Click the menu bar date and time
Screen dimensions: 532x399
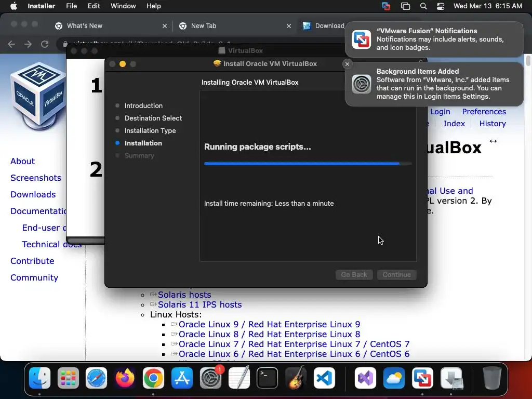(x=487, y=6)
